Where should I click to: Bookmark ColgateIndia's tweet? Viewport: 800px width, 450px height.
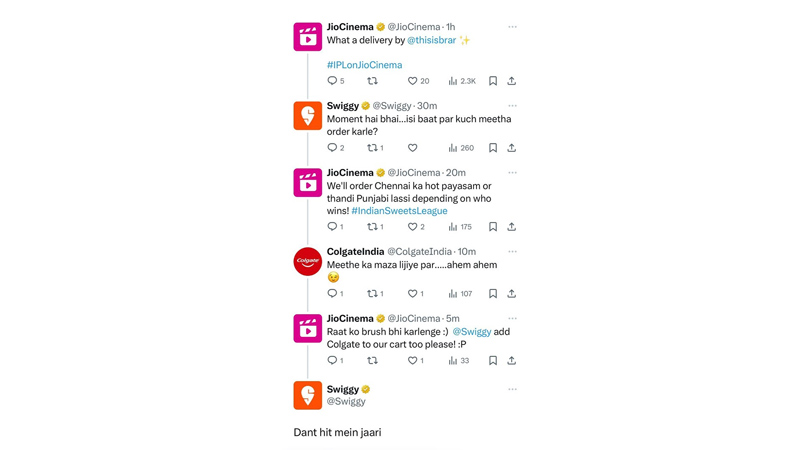click(x=493, y=294)
